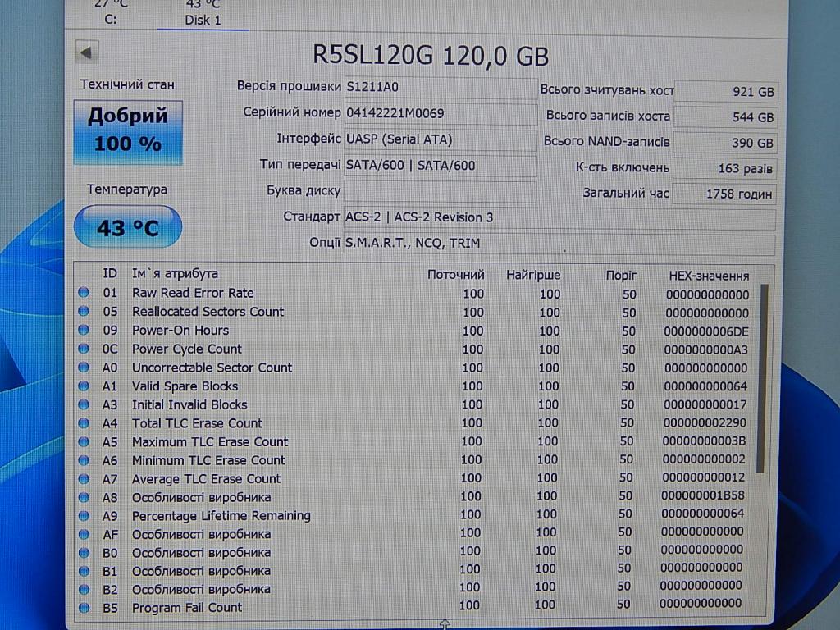This screenshot has height=630, width=840.
Task: Select the Average TLC Erase Count row name
Action: (206, 479)
